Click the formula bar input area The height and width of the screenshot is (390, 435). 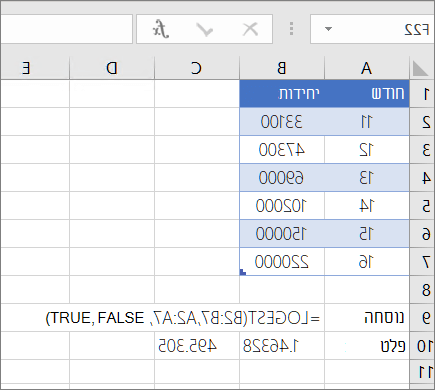coord(67,29)
